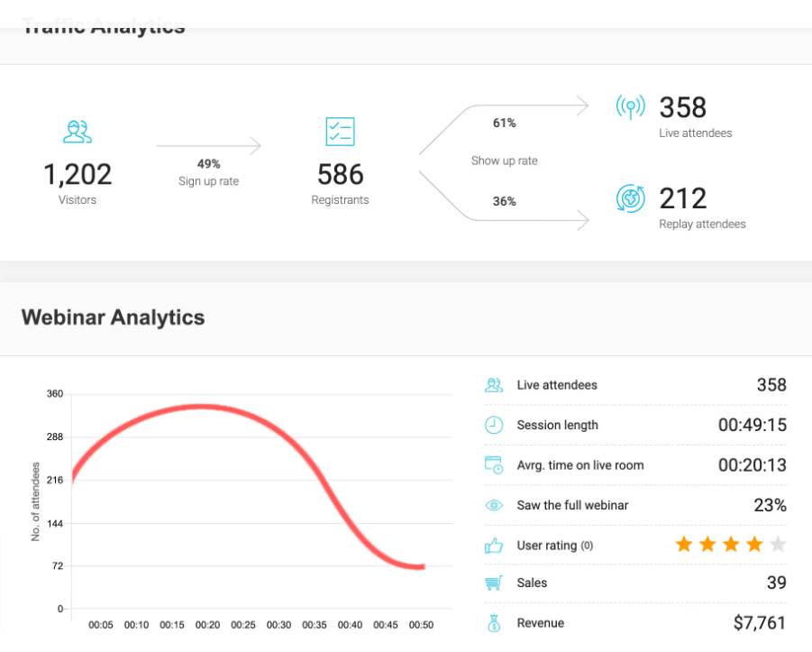Click the live broadcast antenna icon
Screen dimensions: 812x652
[x=630, y=106]
